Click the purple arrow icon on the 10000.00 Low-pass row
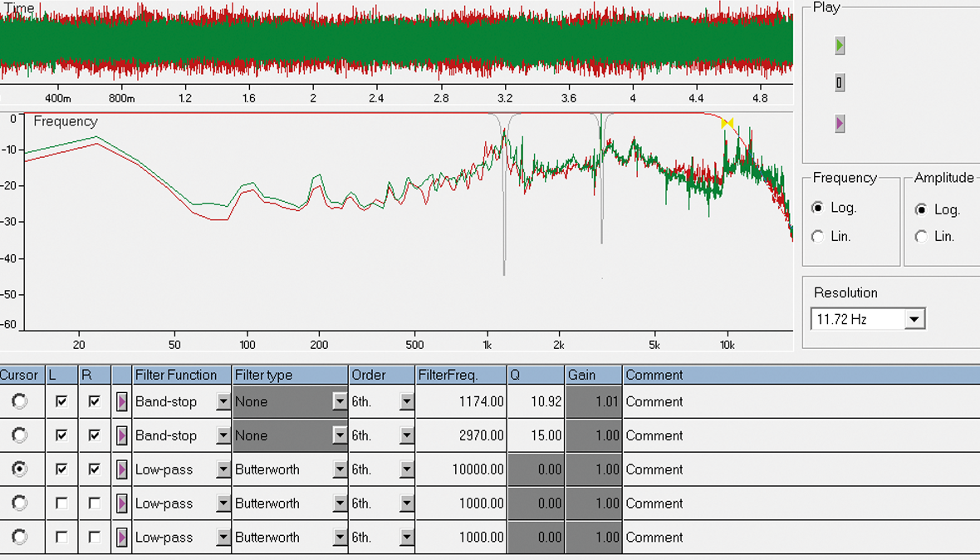Screen dimensions: 980x560 tap(122, 470)
